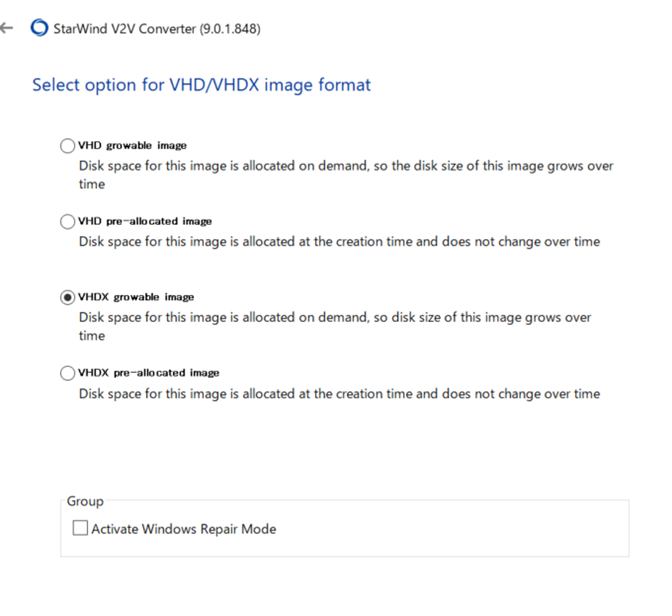
Task: Click the "Select option for VHD/VHDX image format" heading
Action: click(201, 85)
